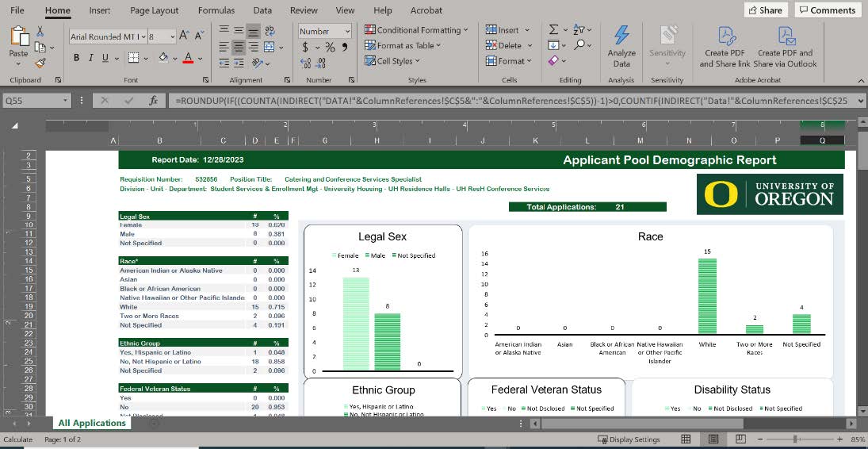Click Create PDF and Share via Outlook
The height and width of the screenshot is (449, 868).
pos(785,47)
